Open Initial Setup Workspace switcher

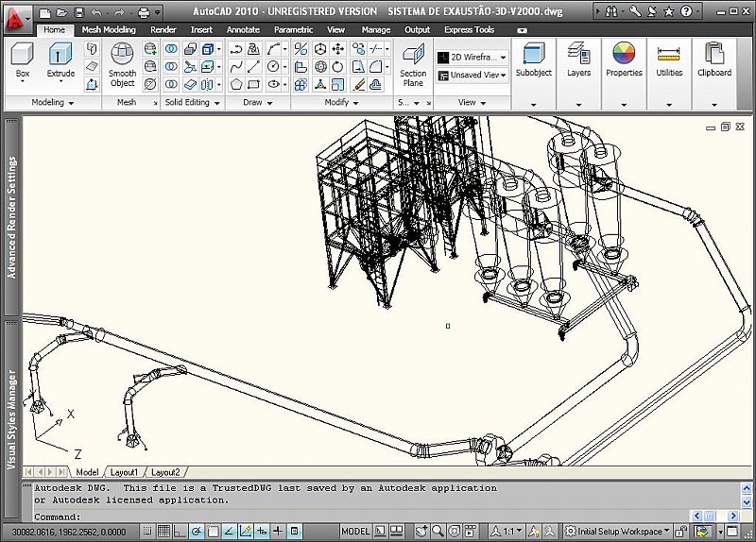pyautogui.click(x=619, y=532)
